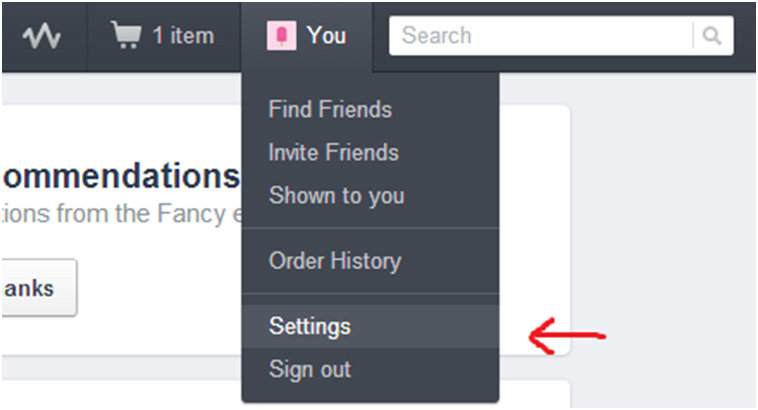Click the shopping cart icon
Image resolution: width=758 pixels, height=410 pixels.
point(125,36)
